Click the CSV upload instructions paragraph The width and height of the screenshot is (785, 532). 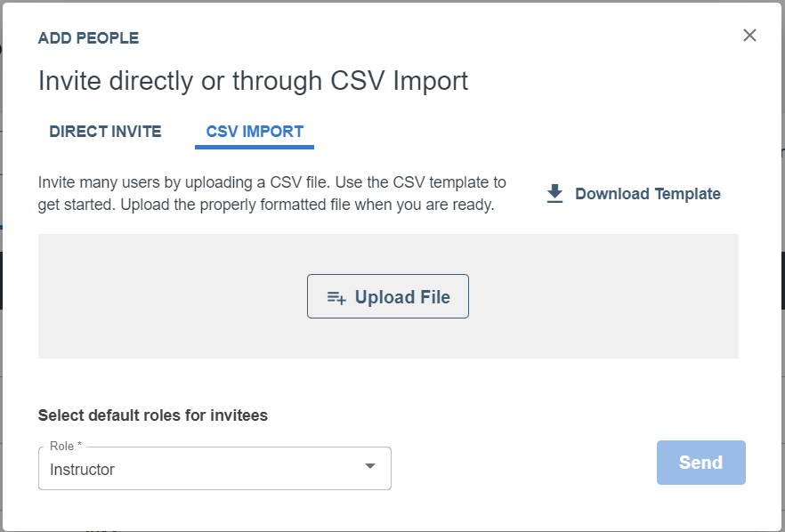(x=271, y=193)
